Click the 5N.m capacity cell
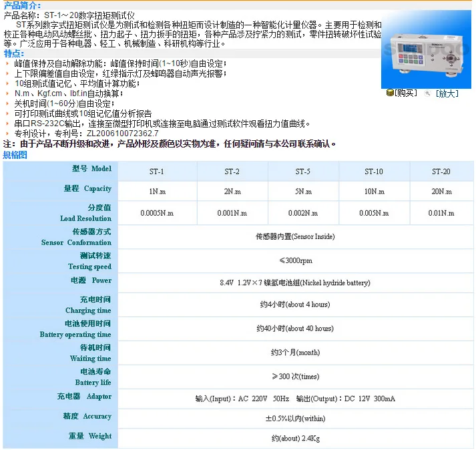 303,192
